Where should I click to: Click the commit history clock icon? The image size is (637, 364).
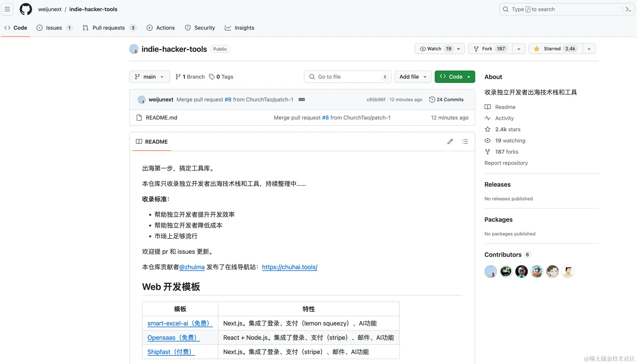(x=432, y=100)
